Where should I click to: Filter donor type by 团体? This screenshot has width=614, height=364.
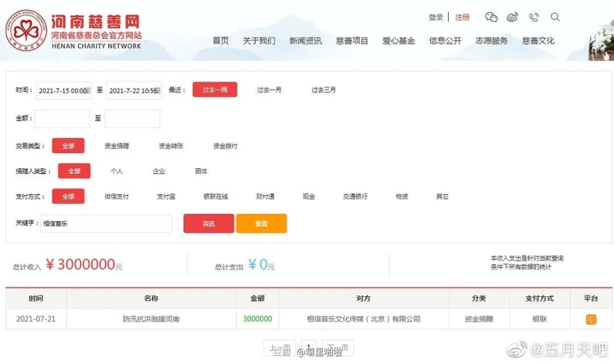201,171
